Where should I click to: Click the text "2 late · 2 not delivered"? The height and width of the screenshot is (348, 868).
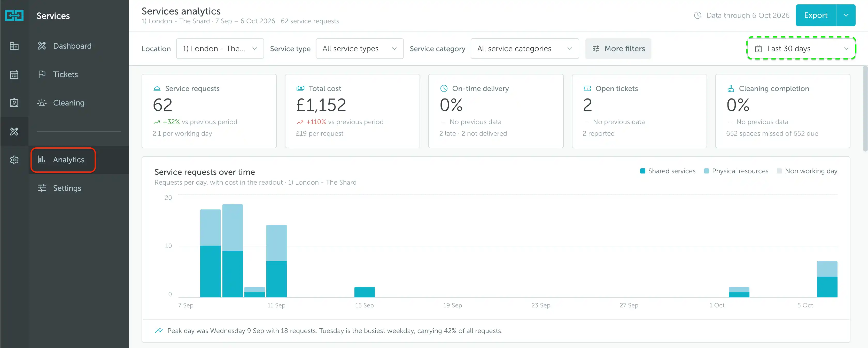coord(473,133)
